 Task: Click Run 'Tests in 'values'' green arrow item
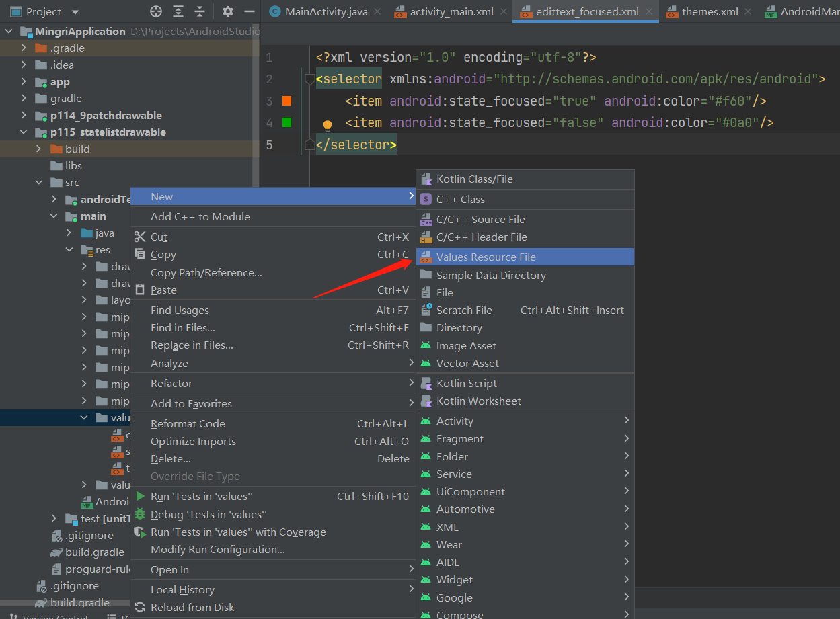(x=273, y=496)
